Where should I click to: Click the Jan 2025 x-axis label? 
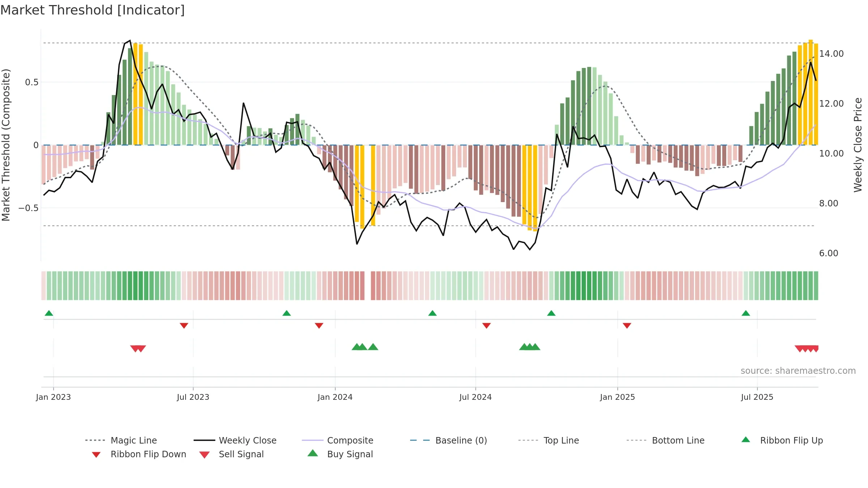point(617,397)
